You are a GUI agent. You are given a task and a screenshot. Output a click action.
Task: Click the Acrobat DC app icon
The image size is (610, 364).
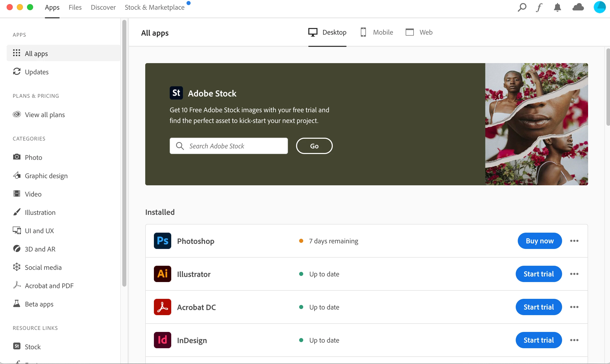[162, 307]
